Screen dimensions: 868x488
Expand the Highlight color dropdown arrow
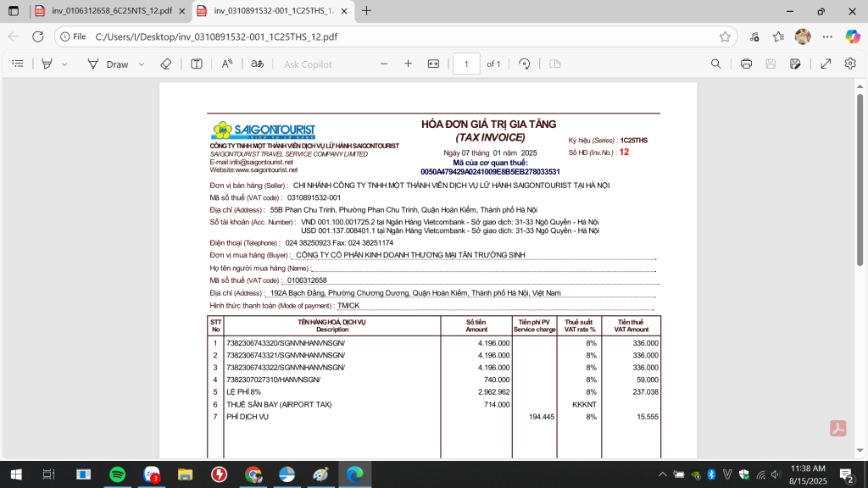(x=63, y=64)
